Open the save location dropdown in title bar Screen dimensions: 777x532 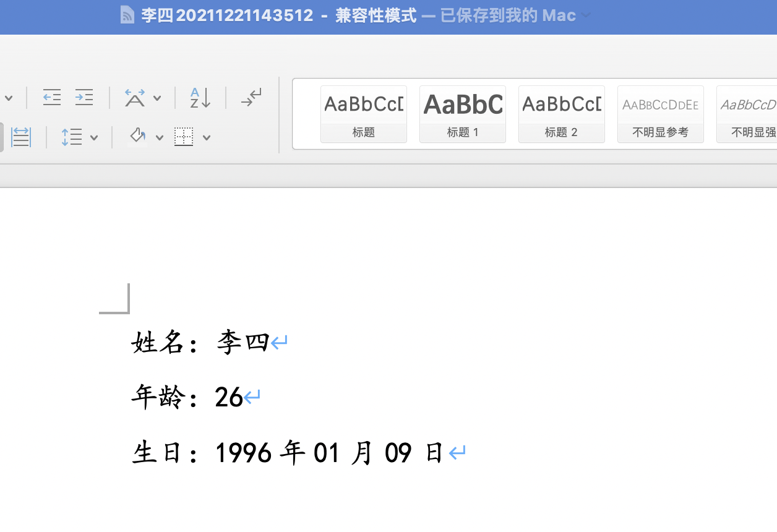pyautogui.click(x=586, y=15)
